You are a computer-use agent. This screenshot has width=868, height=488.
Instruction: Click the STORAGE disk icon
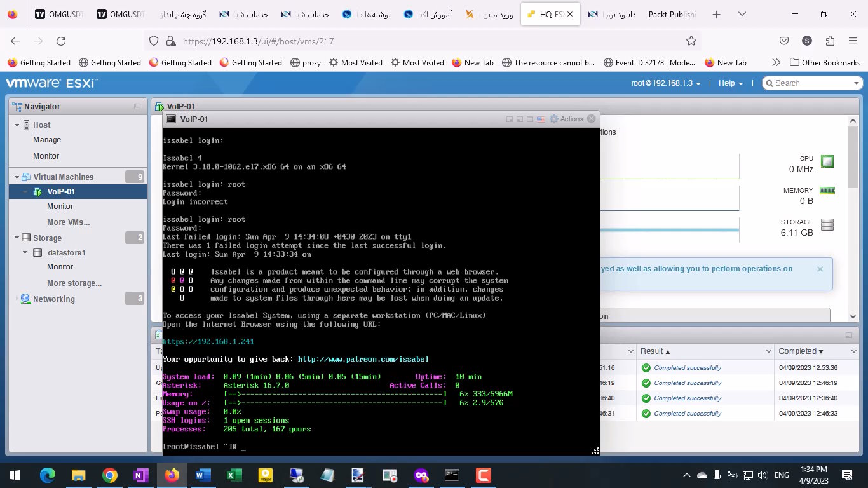tap(827, 224)
